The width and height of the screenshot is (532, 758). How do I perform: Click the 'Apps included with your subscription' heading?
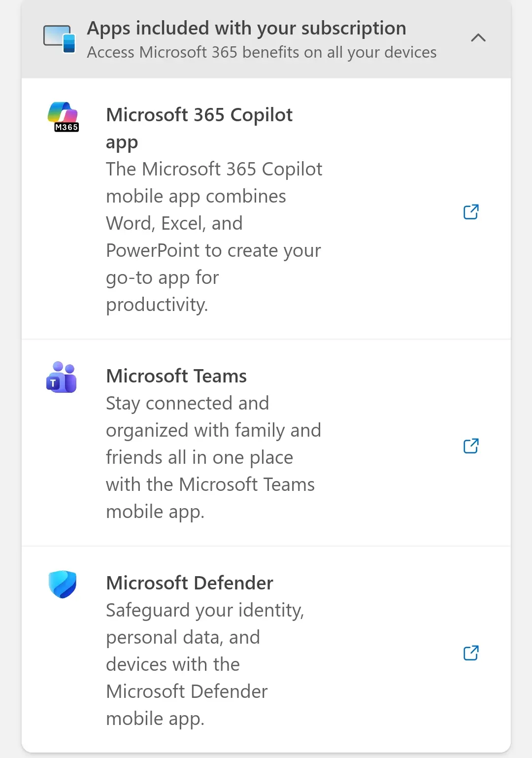tap(246, 28)
